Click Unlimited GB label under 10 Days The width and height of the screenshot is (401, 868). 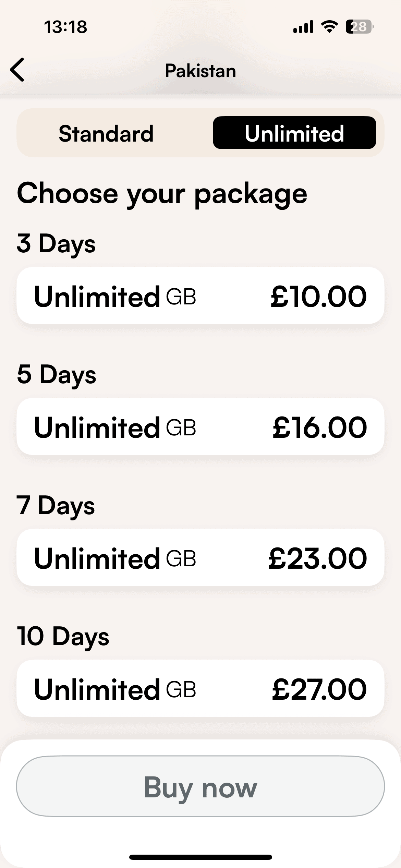115,689
